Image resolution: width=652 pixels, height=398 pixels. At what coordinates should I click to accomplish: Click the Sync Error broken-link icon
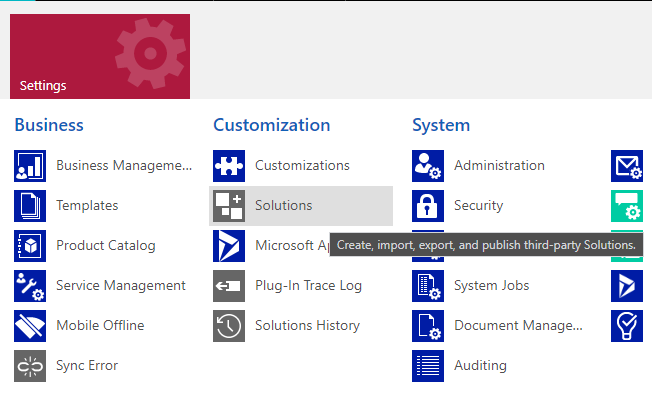[30, 366]
